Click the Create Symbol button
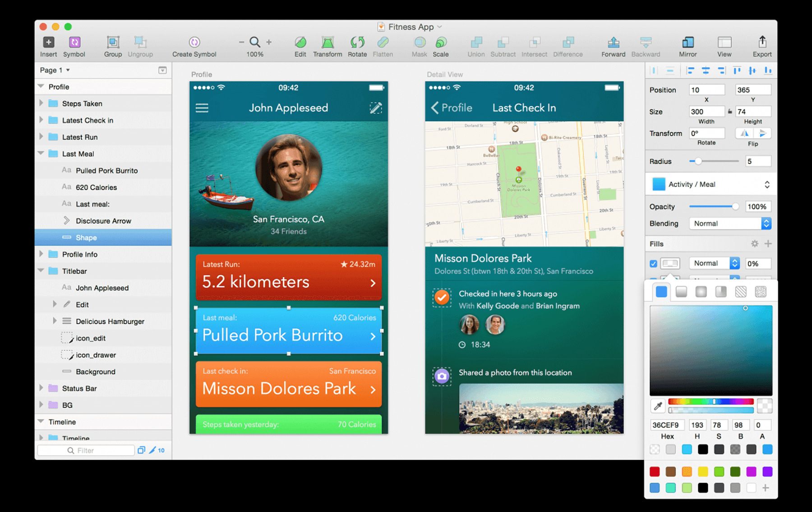Image resolution: width=812 pixels, height=512 pixels. [x=194, y=45]
